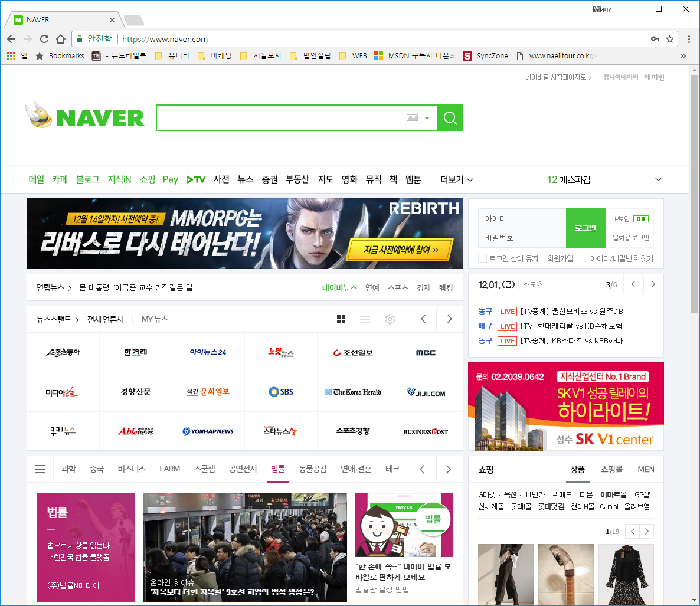Go to next sports schedule page

pyautogui.click(x=653, y=284)
